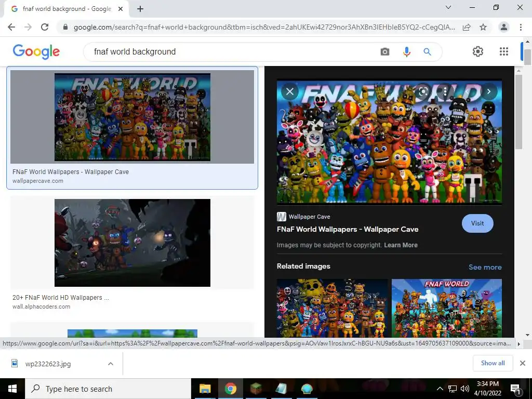532x399 pixels.
Task: Search by image with the camera icon
Action: [385, 52]
